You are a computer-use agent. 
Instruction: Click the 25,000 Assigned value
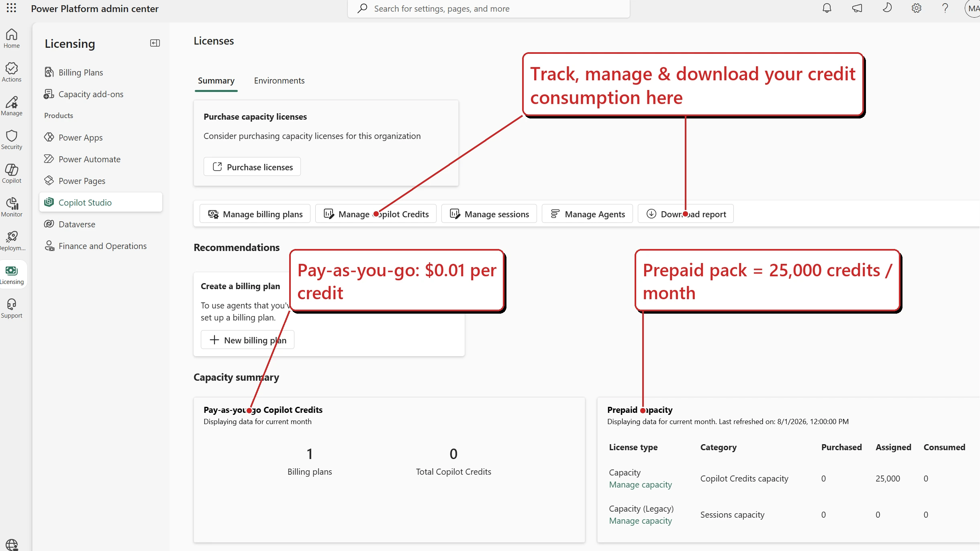888,478
